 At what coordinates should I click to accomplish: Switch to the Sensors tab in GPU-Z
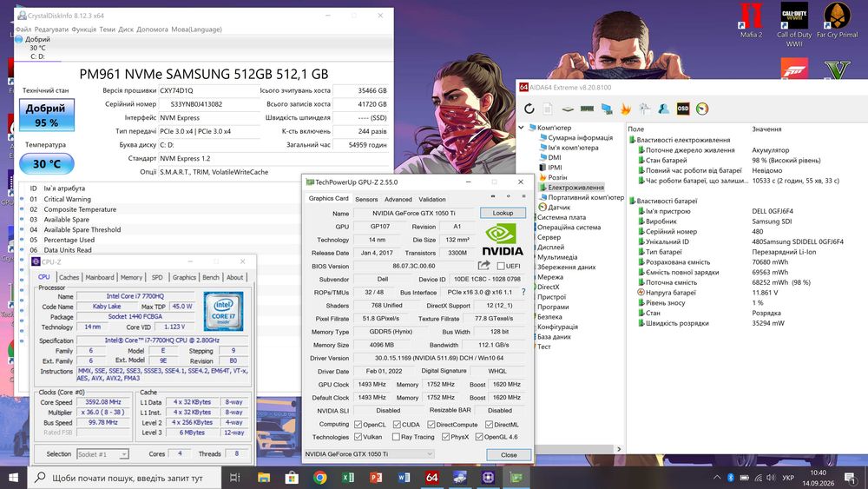366,200
